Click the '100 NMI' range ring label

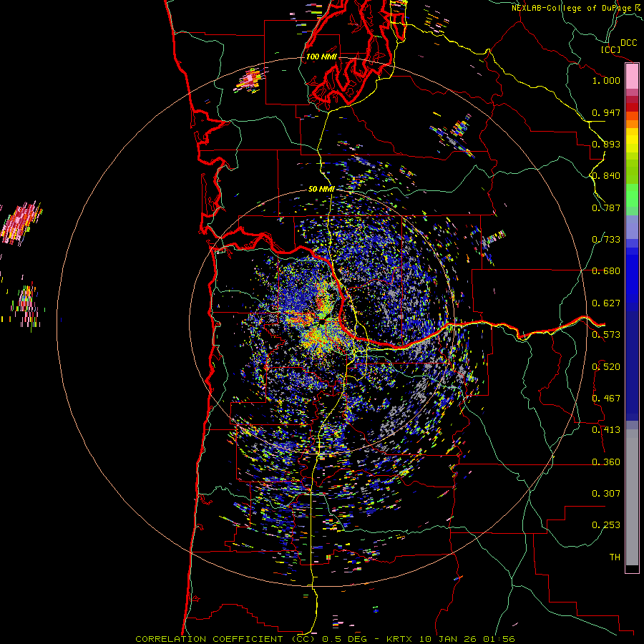tap(321, 57)
